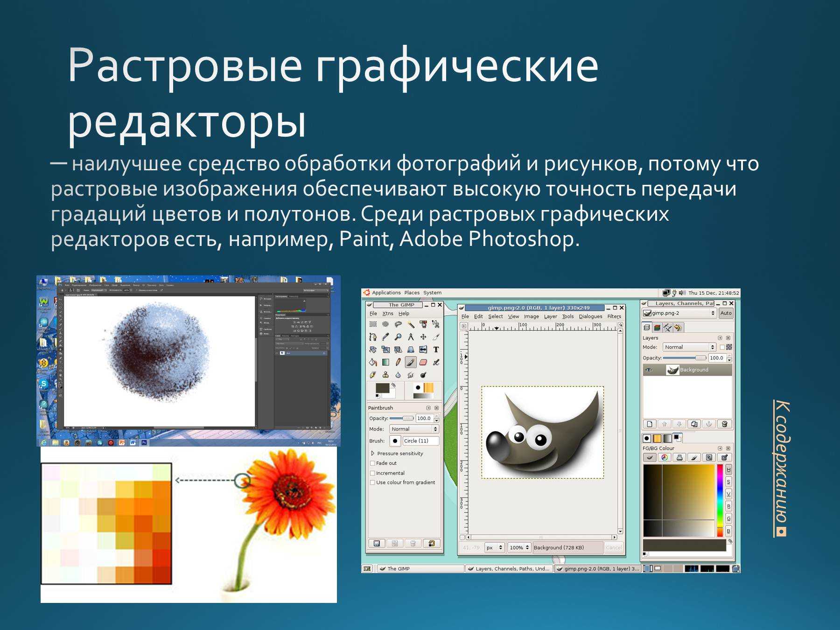
Task: Open the Places menu in top panel
Action: (412, 293)
